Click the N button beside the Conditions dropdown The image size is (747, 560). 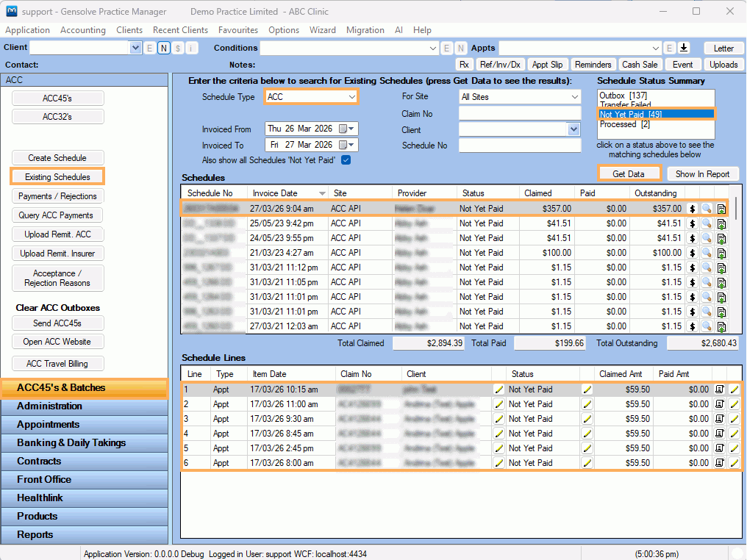461,48
